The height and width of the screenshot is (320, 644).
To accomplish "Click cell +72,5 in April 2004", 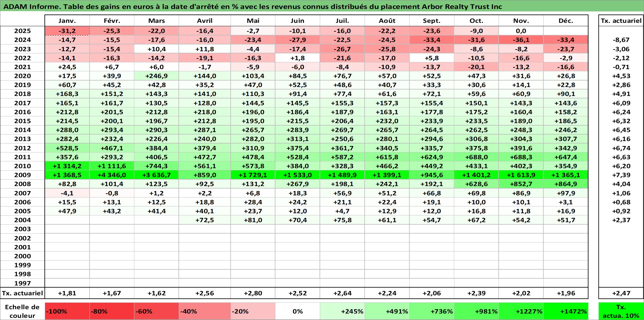I will coord(205,220).
